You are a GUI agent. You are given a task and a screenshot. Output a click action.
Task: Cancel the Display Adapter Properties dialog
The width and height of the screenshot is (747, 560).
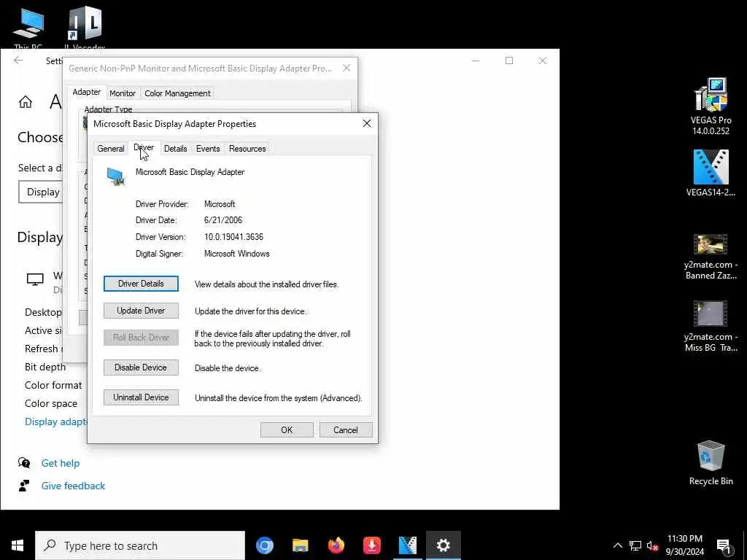click(345, 430)
